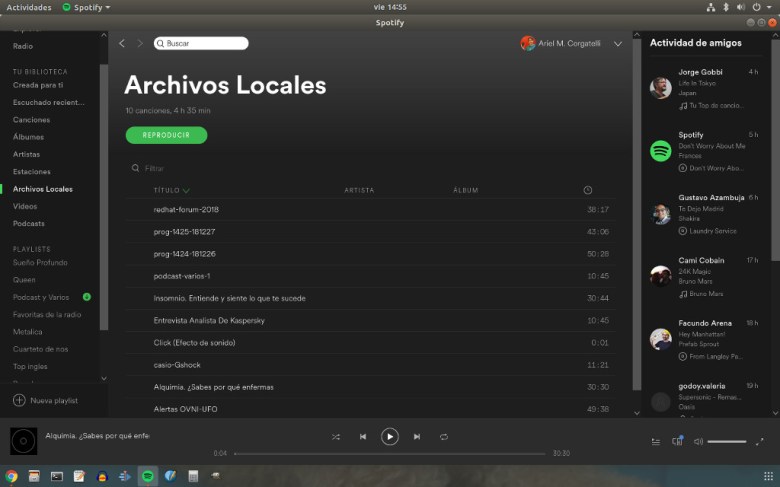Image resolution: width=780 pixels, height=487 pixels.
Task: Open 24K Magic song link
Action: coord(694,272)
